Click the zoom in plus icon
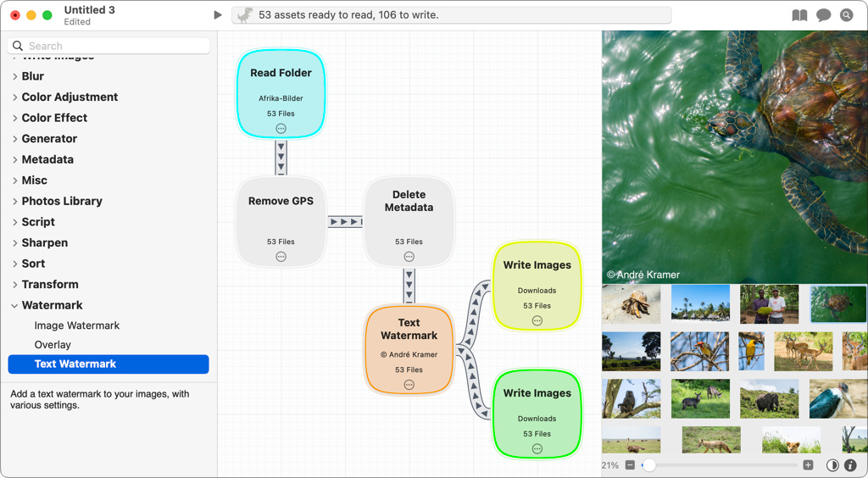The image size is (868, 478). pos(808,465)
